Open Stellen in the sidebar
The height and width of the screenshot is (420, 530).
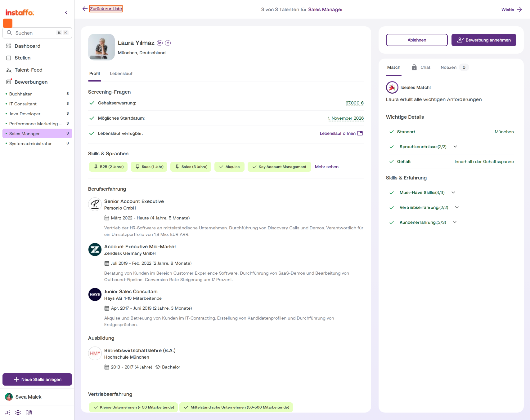[22, 58]
